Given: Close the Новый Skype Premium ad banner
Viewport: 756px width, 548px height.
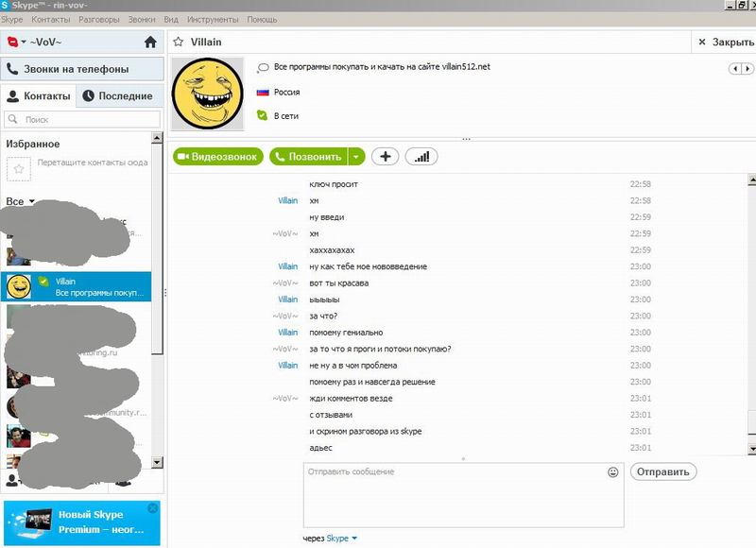Looking at the screenshot, I should point(153,508).
